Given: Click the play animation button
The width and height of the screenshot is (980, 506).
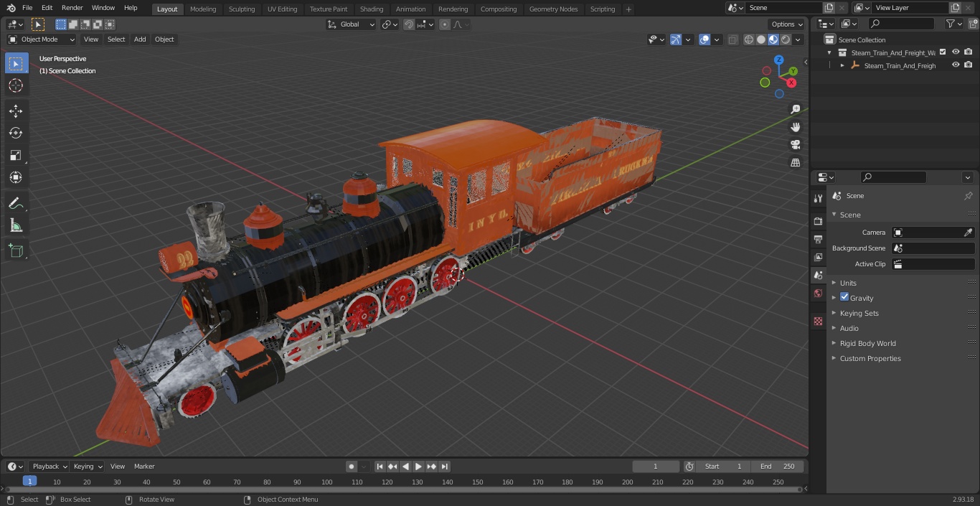Looking at the screenshot, I should pos(418,467).
